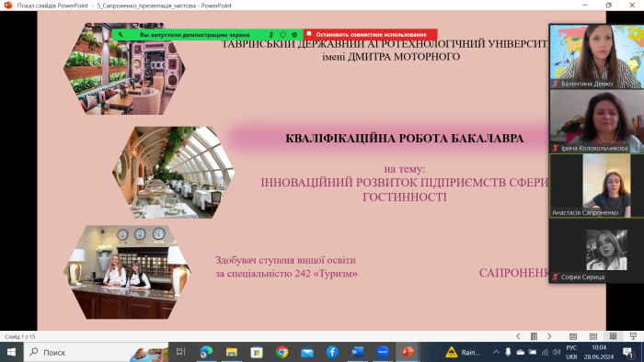Open the OneDrive cloud icon in the tray
Screen dimensions: 644x362
point(521,352)
